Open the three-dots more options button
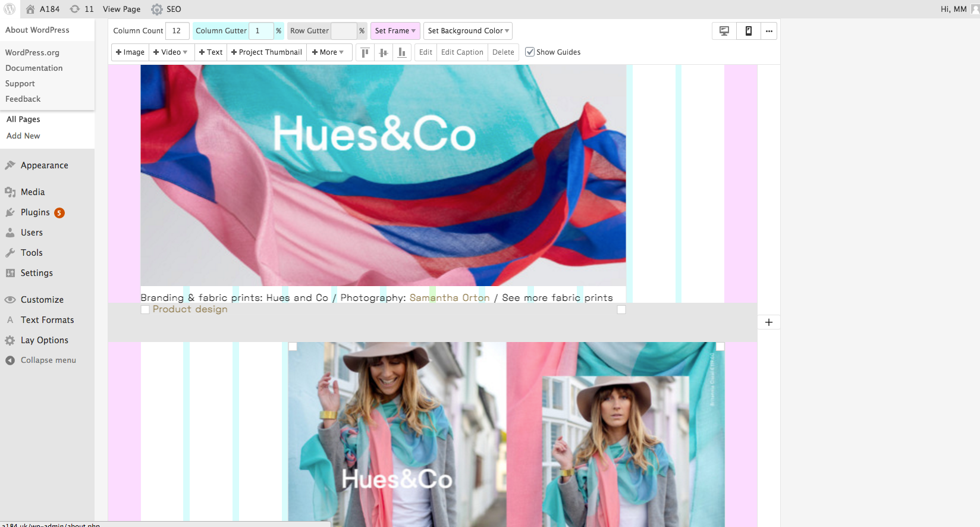The image size is (980, 527). tap(769, 31)
